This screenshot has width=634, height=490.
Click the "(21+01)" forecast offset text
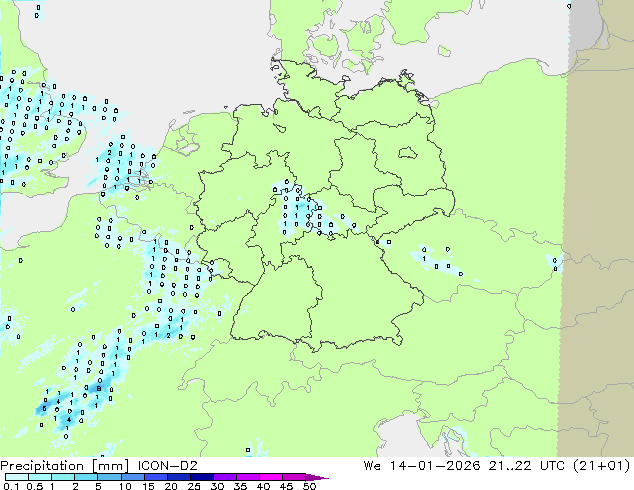point(602,466)
